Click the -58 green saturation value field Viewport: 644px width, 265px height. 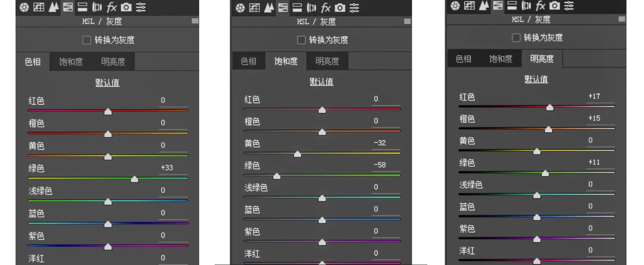coord(386,165)
